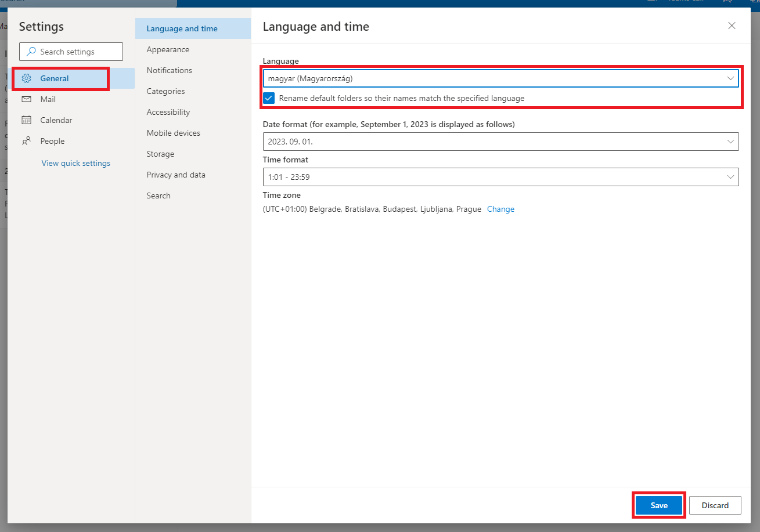Go to Categories settings
760x532 pixels.
point(165,91)
